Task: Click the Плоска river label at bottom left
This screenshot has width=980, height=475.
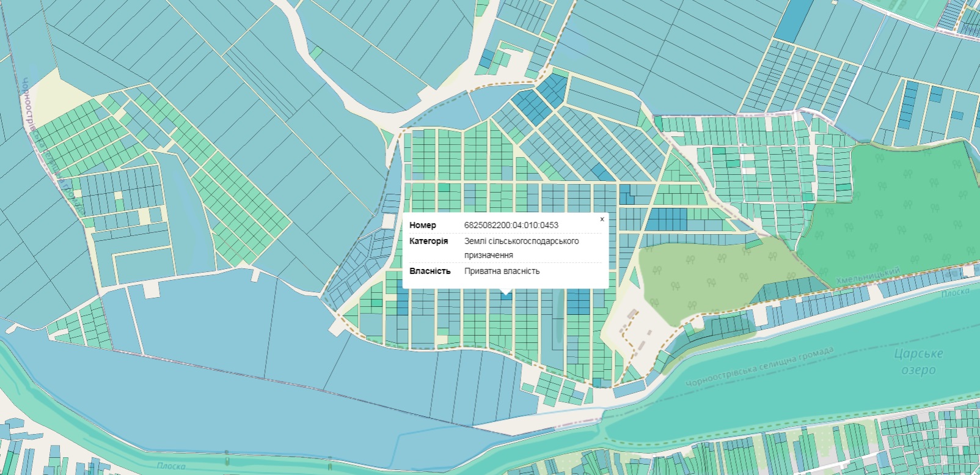Action: pos(170,466)
